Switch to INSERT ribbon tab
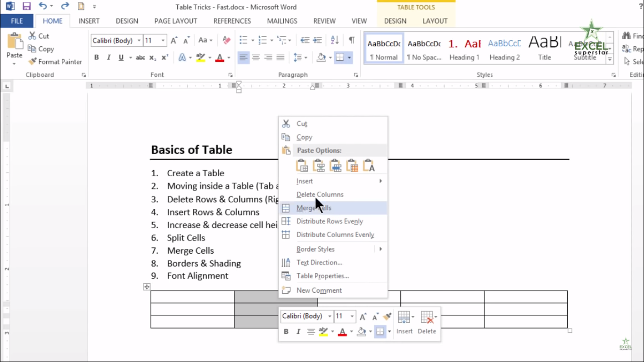The width and height of the screenshot is (644, 362). click(x=89, y=21)
